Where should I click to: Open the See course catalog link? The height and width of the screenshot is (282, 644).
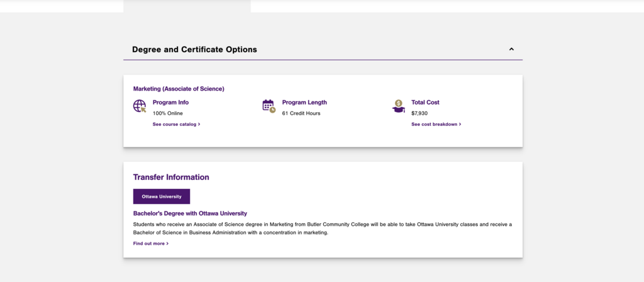(x=176, y=125)
